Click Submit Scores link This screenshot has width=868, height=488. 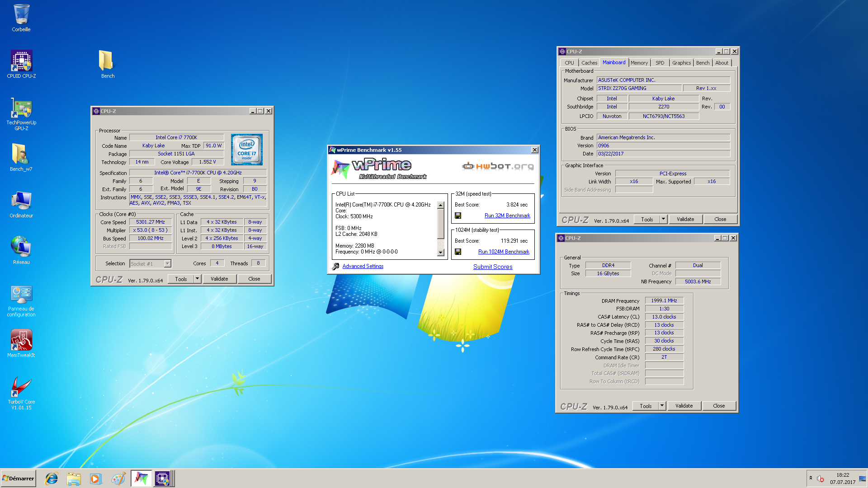pos(493,267)
